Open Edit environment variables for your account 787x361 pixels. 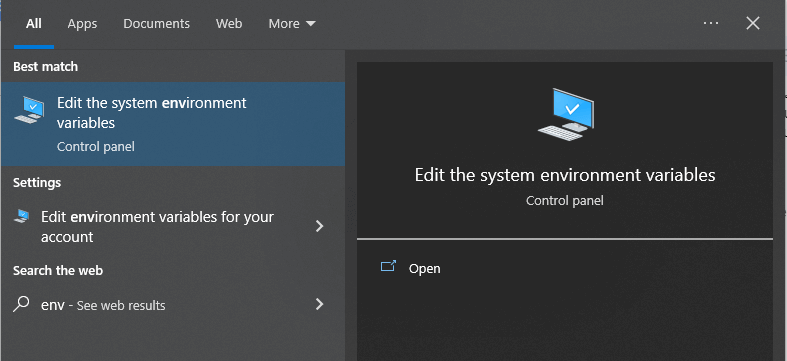(x=173, y=226)
